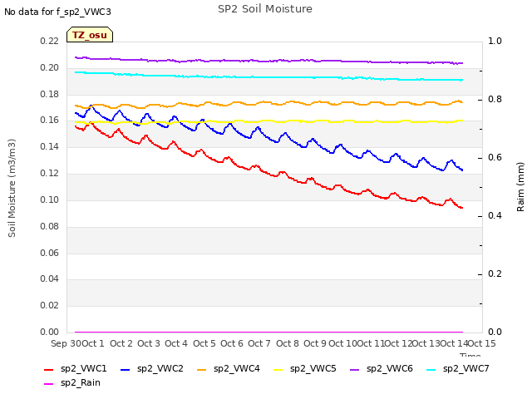Click the orange sp2_VWC4 legend color marker

(202, 369)
